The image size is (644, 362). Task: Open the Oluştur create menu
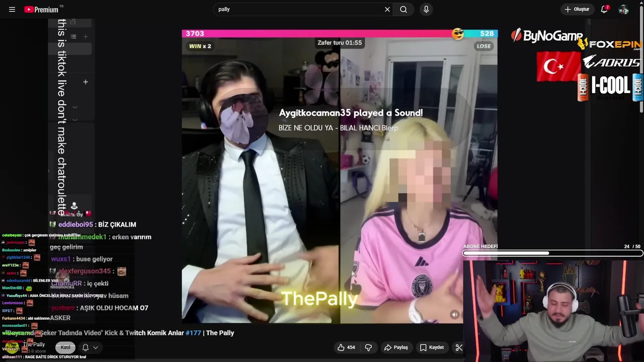[x=577, y=10]
